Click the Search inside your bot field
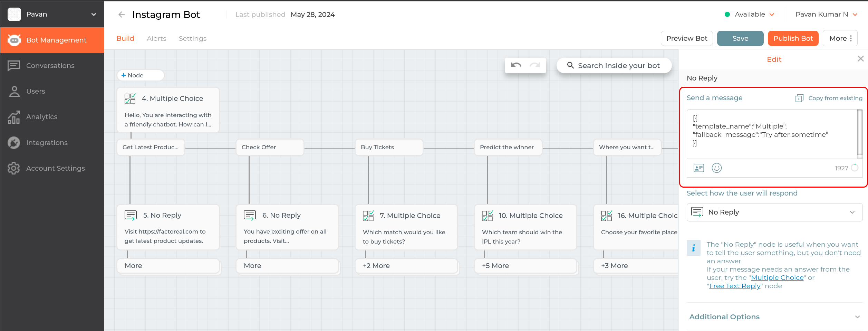This screenshot has height=331, width=868. point(618,66)
